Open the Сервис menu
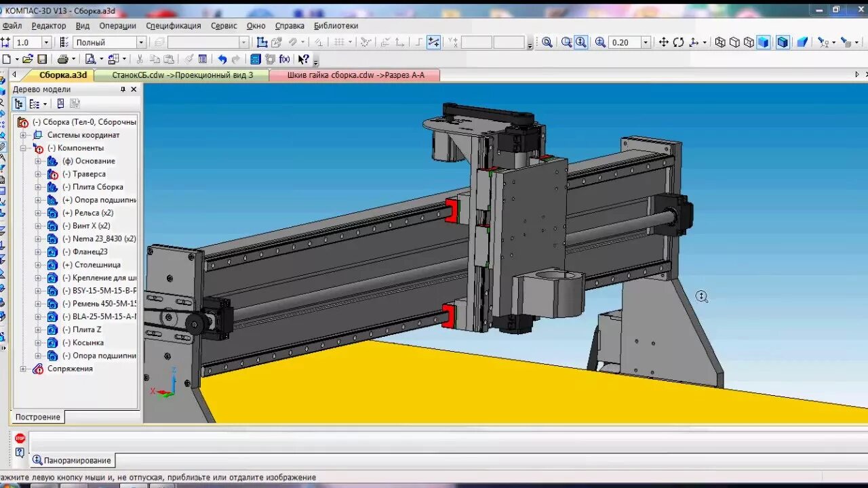The image size is (868, 488). tap(224, 26)
